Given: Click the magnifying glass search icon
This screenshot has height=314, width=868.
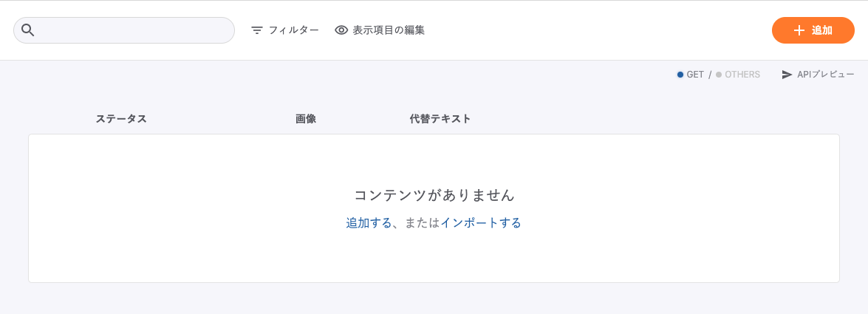Looking at the screenshot, I should coord(28,30).
